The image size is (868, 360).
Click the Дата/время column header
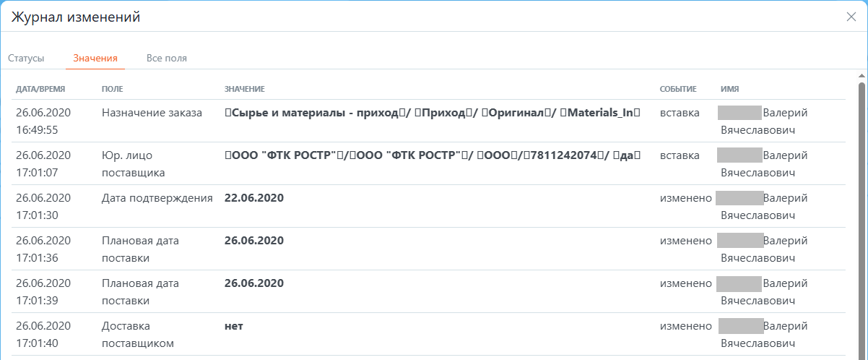coord(40,89)
